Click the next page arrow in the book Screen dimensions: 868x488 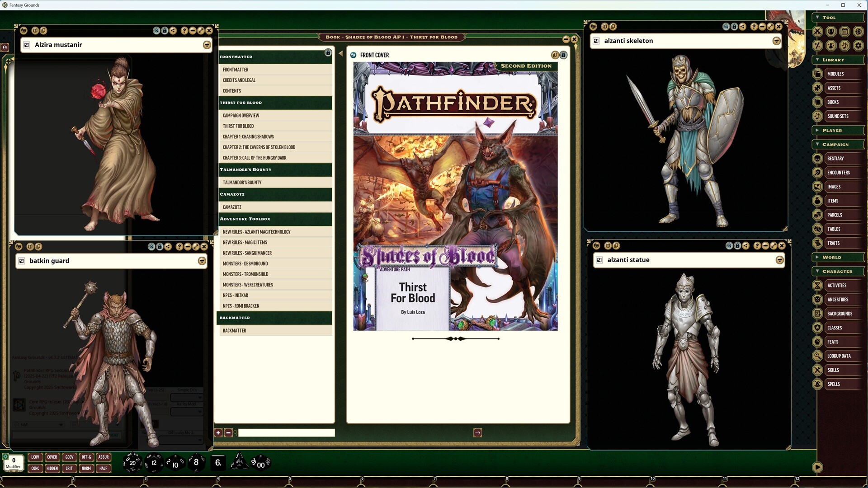(477, 432)
